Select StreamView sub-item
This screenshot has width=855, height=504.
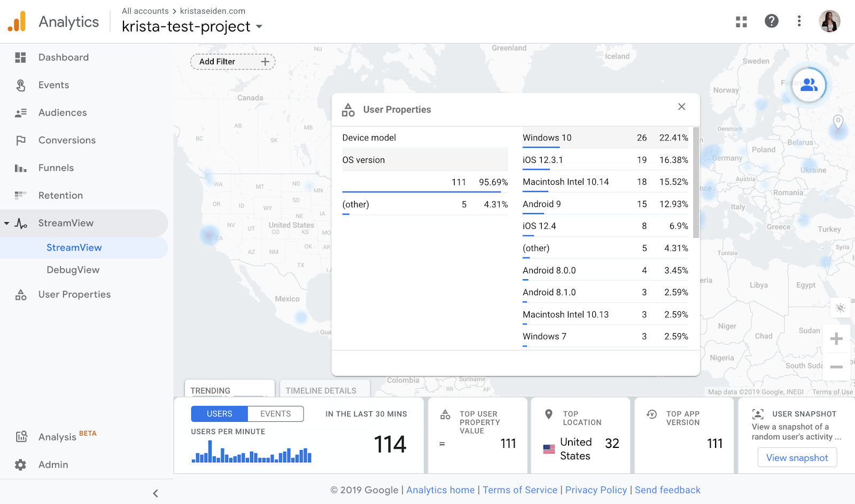[x=74, y=248]
